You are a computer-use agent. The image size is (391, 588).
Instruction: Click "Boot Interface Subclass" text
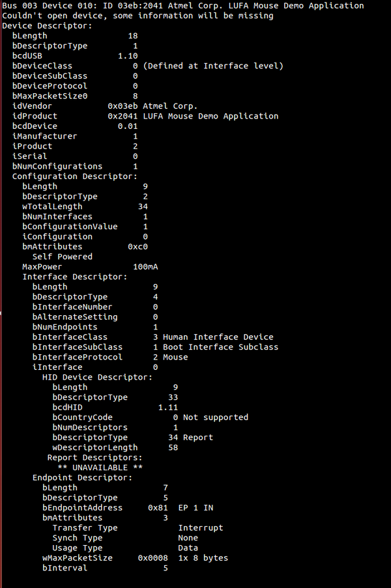(220, 347)
